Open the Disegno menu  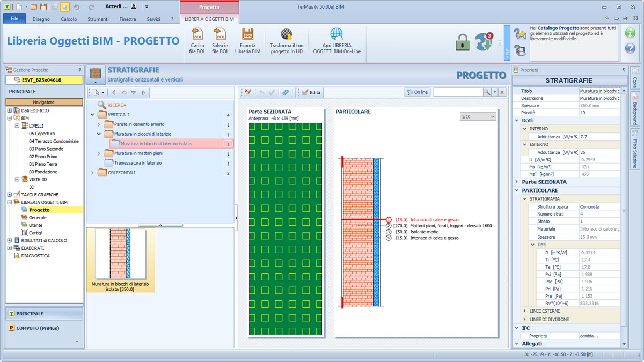(41, 19)
